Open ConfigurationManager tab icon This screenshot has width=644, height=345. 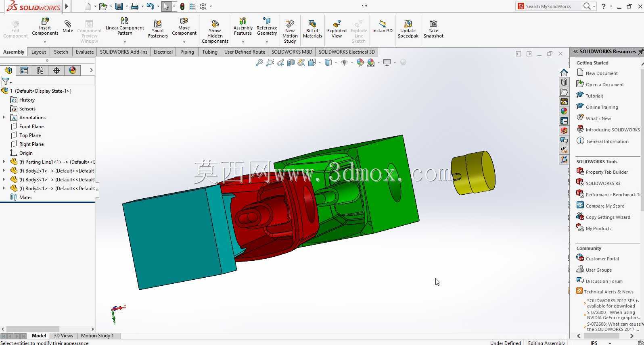(x=40, y=71)
